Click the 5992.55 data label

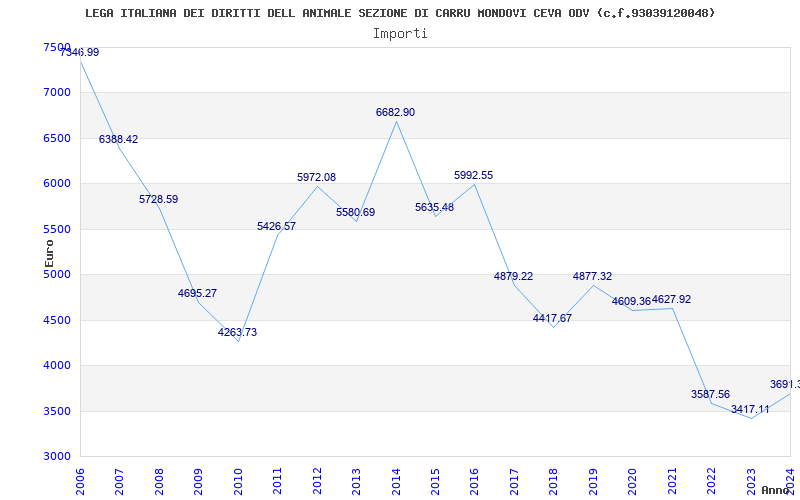(x=474, y=175)
